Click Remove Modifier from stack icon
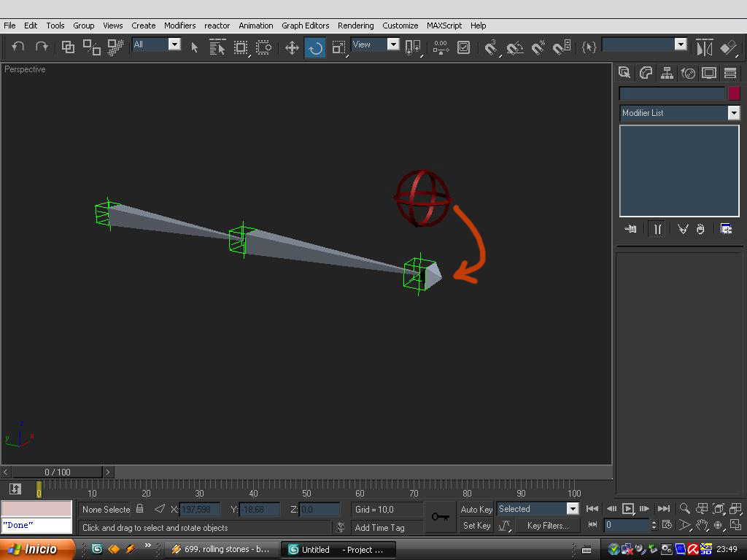This screenshot has height=560, width=747. [700, 229]
